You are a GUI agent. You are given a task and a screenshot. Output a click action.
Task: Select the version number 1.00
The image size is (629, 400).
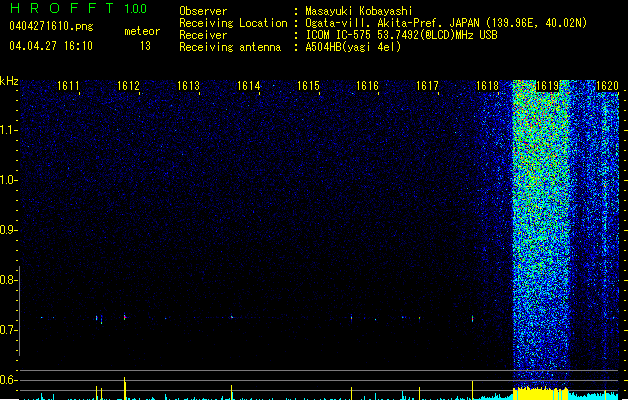[135, 9]
